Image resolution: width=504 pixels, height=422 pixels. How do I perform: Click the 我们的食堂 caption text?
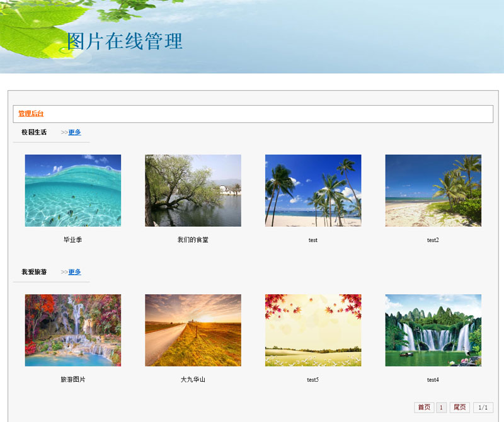point(193,240)
